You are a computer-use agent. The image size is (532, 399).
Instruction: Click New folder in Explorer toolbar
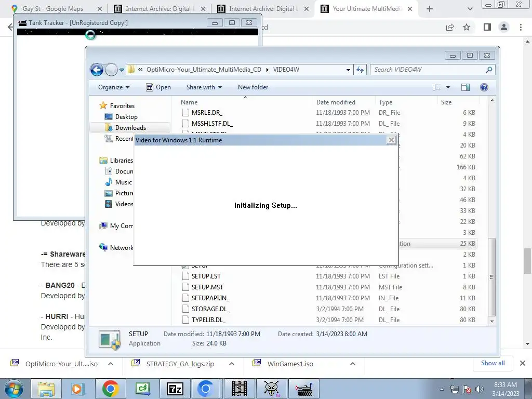[253, 87]
